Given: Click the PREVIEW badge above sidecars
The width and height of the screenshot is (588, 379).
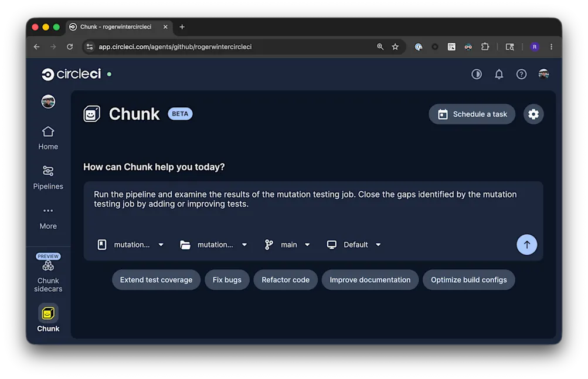Looking at the screenshot, I should tap(48, 256).
